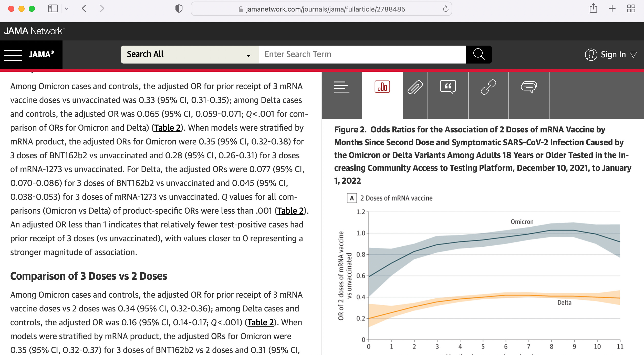Click the Enter Search Term field
Viewport: 644px width, 355px height.
(362, 54)
